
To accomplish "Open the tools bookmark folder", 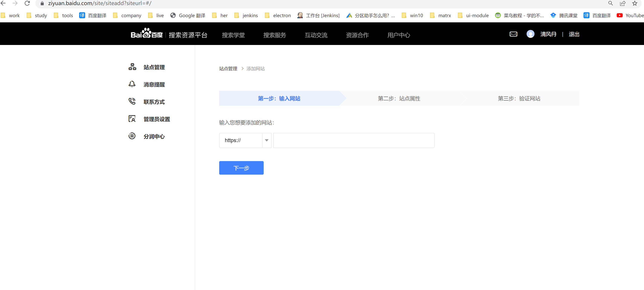I will 64,15.
